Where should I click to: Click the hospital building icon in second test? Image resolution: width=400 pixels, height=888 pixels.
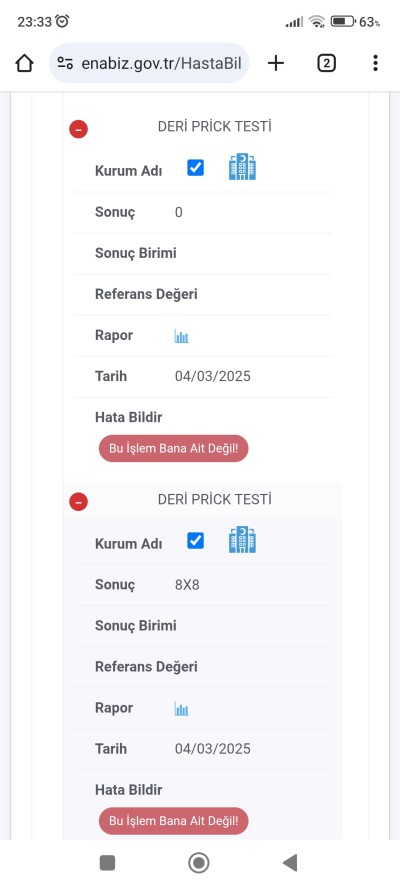(x=242, y=540)
